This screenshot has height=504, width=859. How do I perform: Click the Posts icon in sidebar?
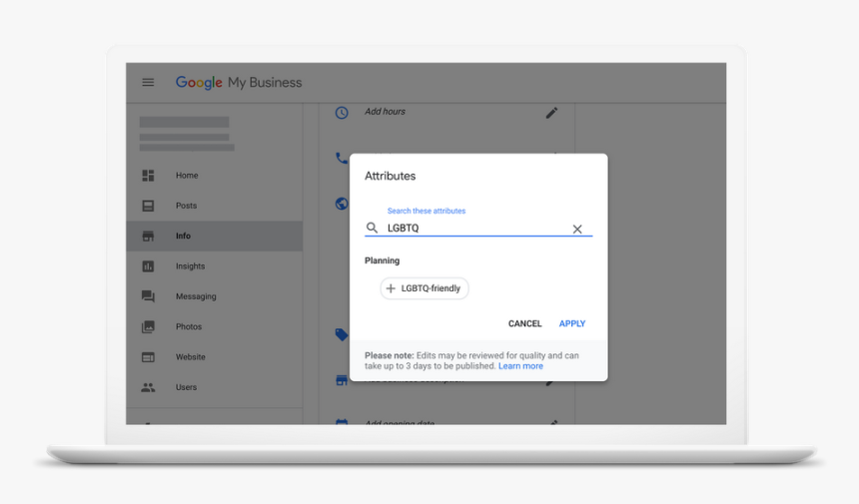(x=148, y=206)
